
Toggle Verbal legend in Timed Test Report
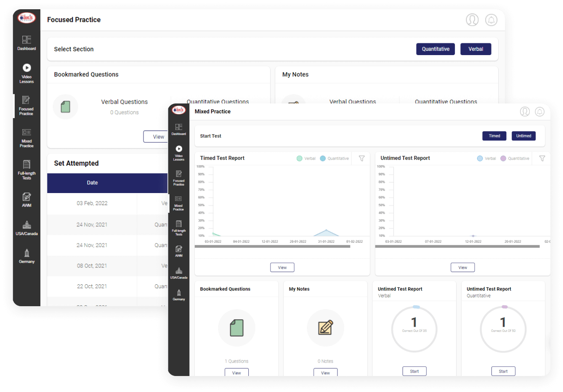(306, 159)
